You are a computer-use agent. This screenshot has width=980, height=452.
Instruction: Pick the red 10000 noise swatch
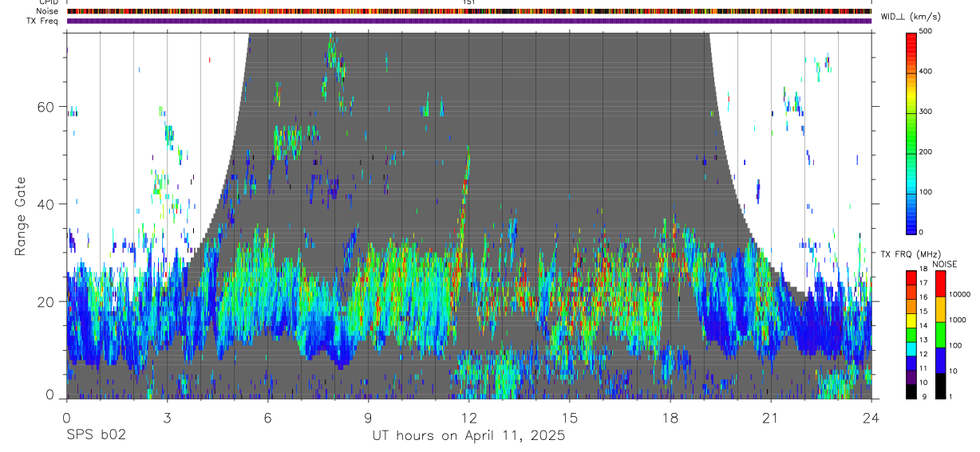(x=940, y=283)
